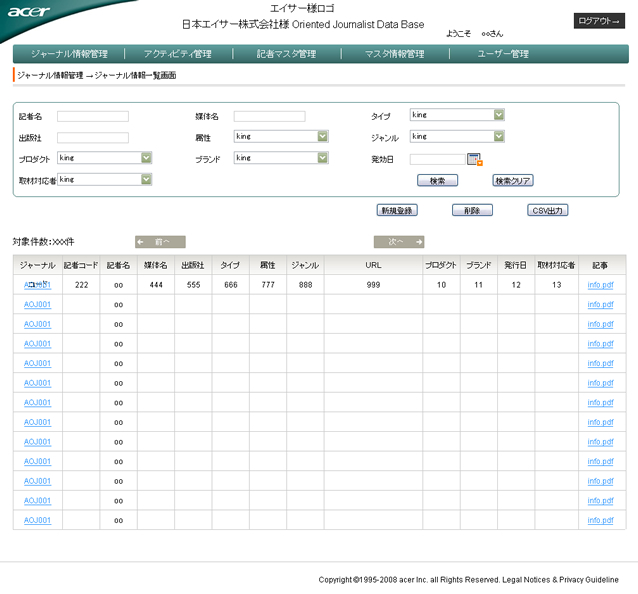Open journal link in the row with code 222

(37, 285)
